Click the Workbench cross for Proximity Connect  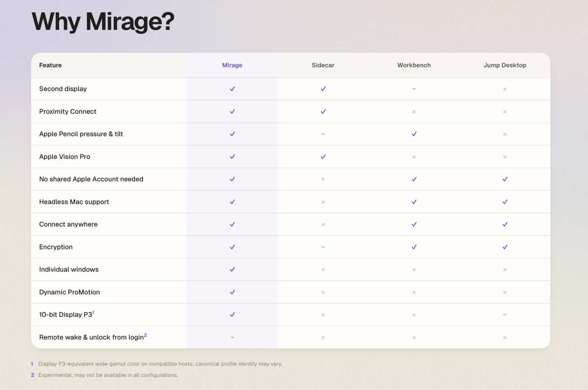tap(414, 112)
